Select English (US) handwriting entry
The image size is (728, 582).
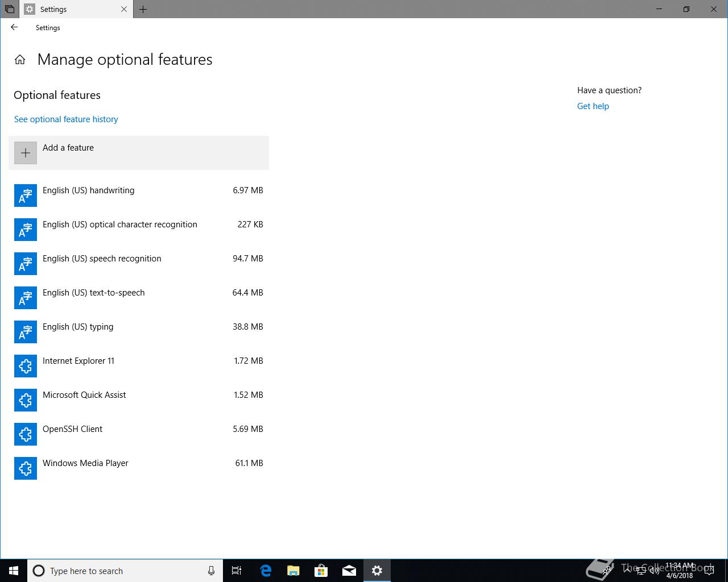[139, 196]
